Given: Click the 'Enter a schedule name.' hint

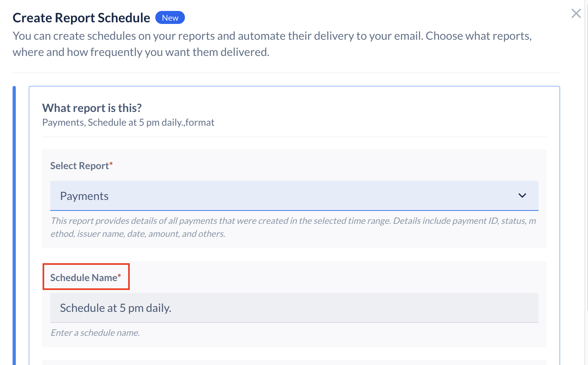Looking at the screenshot, I should click(x=94, y=333).
